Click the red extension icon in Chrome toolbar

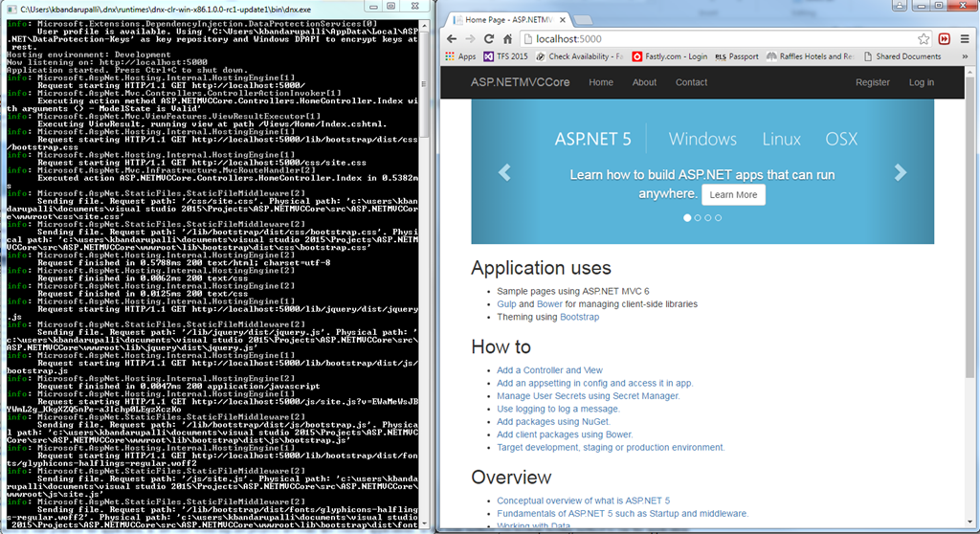[x=945, y=39]
